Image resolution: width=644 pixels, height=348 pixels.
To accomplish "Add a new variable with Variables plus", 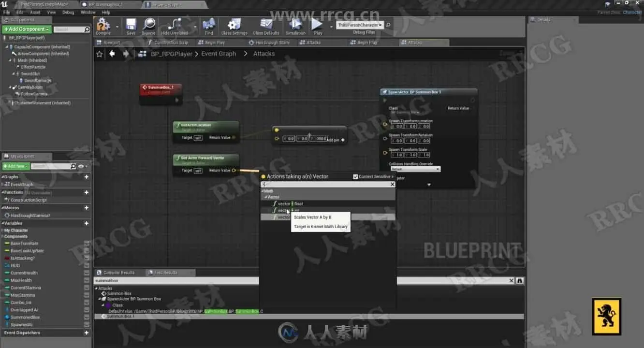I will click(x=87, y=223).
